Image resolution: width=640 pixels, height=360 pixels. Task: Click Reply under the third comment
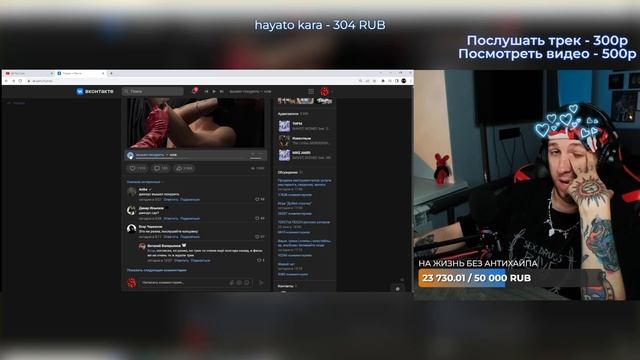point(171,236)
